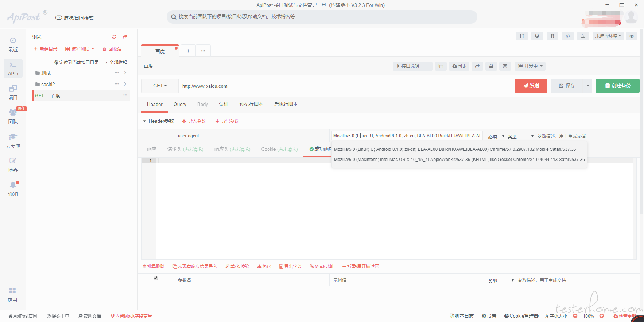Open more options for ceshi2 folder
The height and width of the screenshot is (322, 644).
pos(117,84)
